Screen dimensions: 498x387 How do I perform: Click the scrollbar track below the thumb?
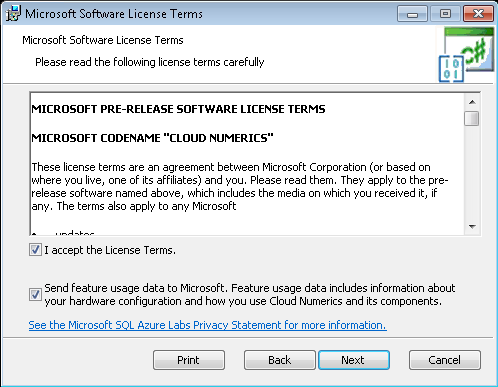coord(472,173)
